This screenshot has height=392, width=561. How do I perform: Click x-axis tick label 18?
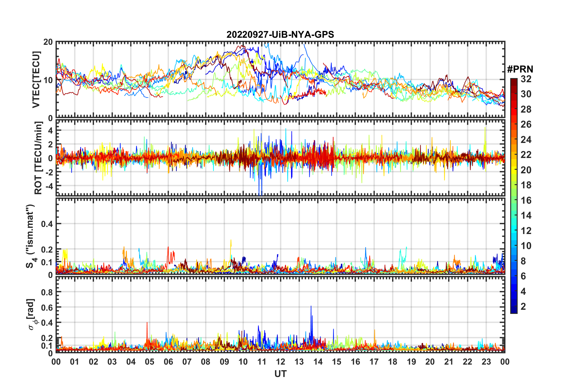[393, 362]
